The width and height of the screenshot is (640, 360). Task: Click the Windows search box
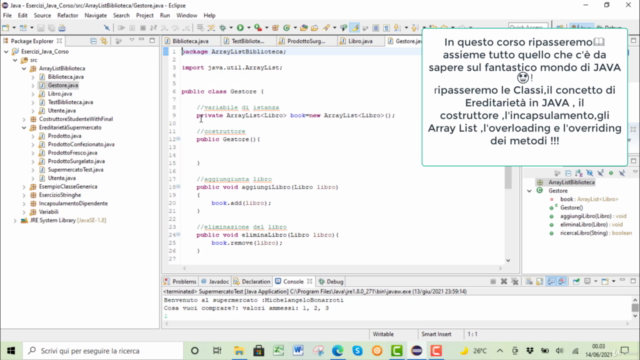coord(102,351)
